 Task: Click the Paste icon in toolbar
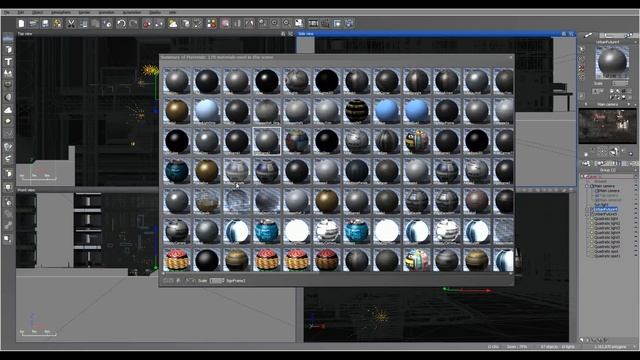95,24
